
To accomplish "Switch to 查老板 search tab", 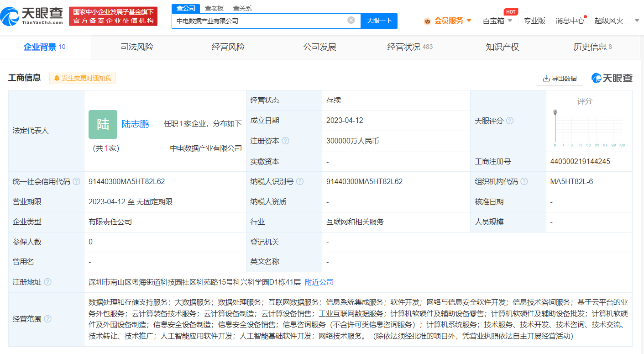I will [x=214, y=8].
